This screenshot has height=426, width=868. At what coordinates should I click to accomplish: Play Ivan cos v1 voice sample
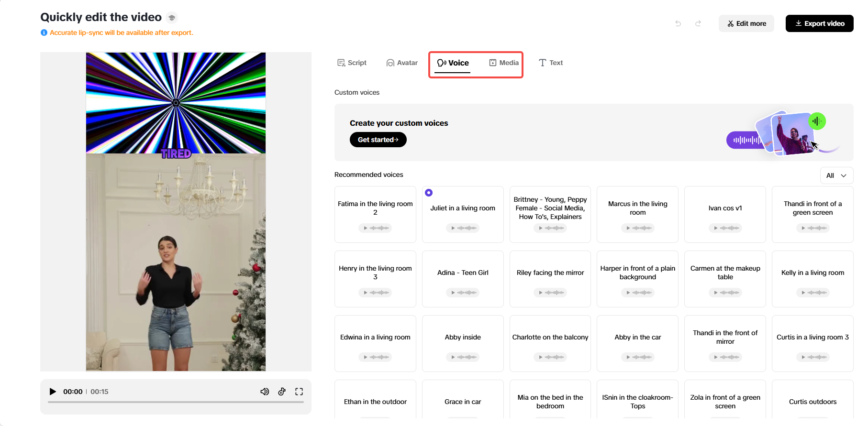[725, 228]
